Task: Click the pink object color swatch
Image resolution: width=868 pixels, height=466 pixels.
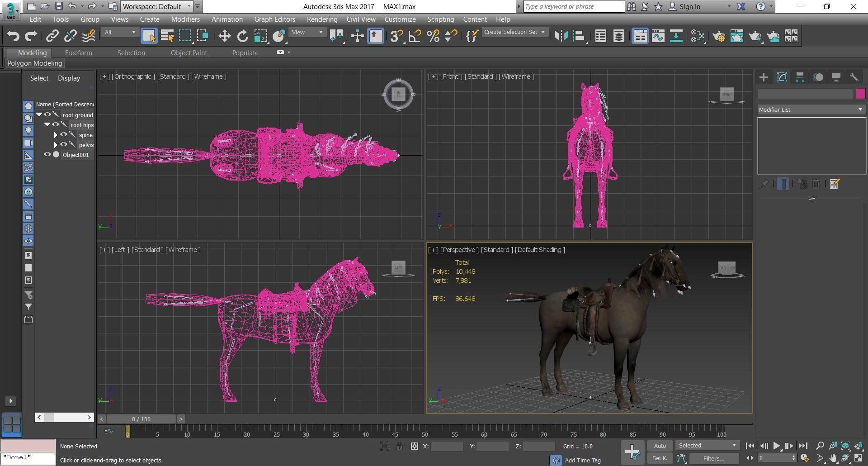Action: pos(860,94)
